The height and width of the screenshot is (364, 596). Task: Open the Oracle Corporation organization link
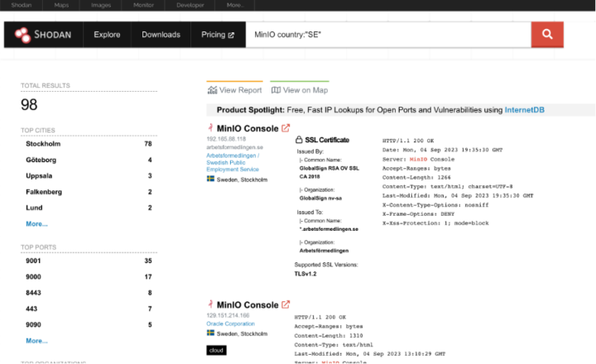230,323
